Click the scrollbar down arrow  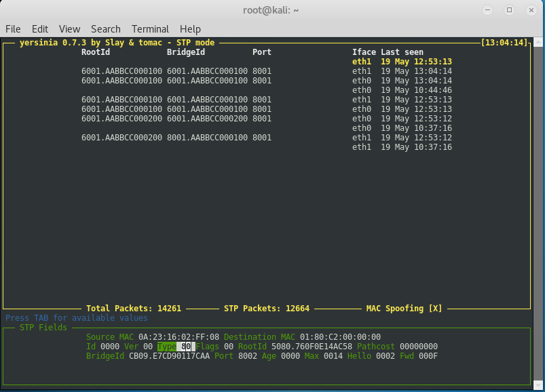538,385
